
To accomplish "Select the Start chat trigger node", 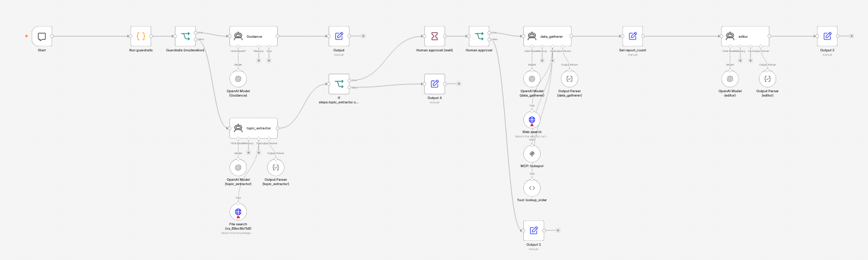I will tap(42, 36).
